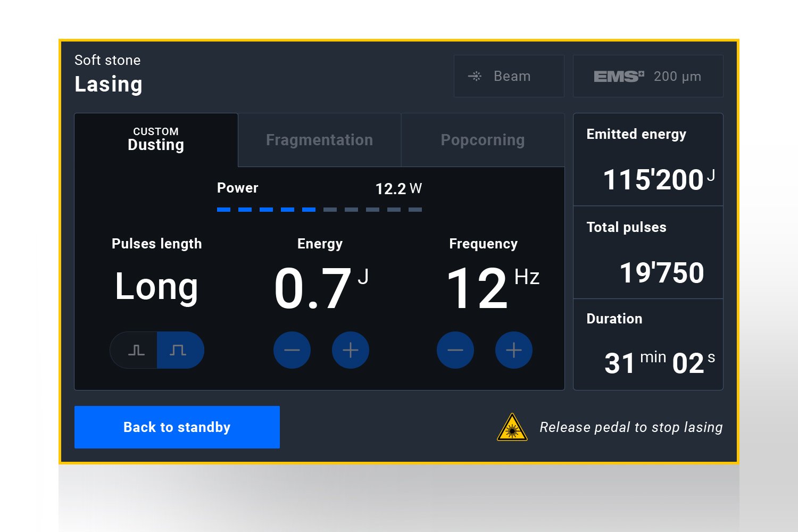Increase frequency with the plus button
The image size is (798, 532).
click(514, 350)
